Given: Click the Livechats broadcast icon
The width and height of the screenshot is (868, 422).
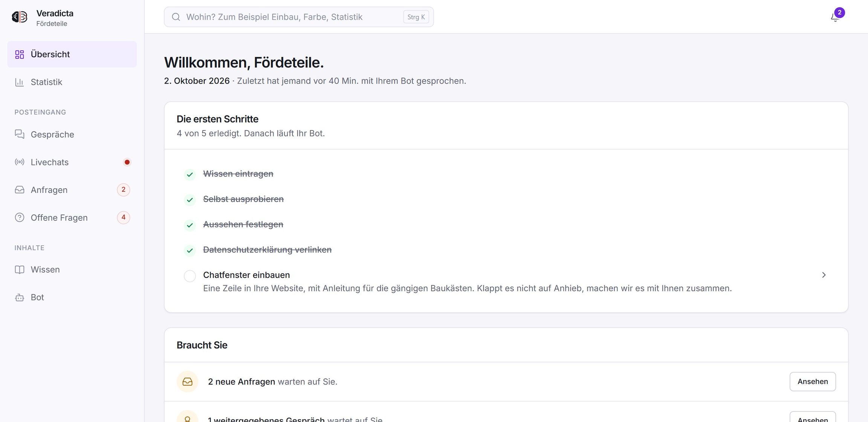Looking at the screenshot, I should (20, 162).
